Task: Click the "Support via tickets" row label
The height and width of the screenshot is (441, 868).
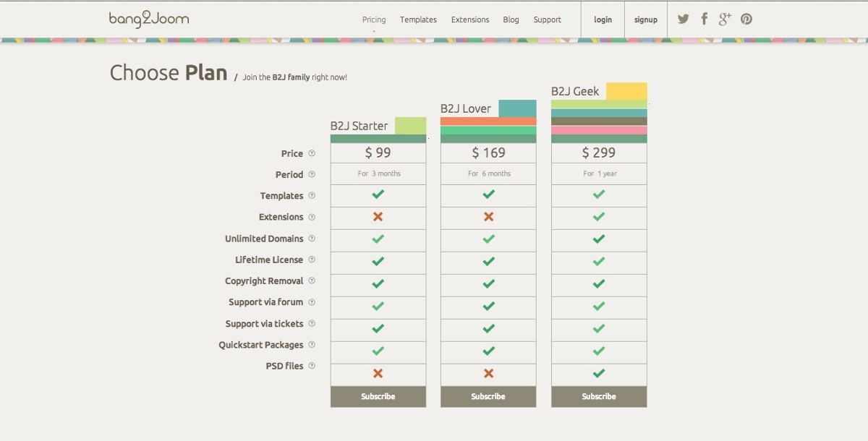Action: click(265, 324)
